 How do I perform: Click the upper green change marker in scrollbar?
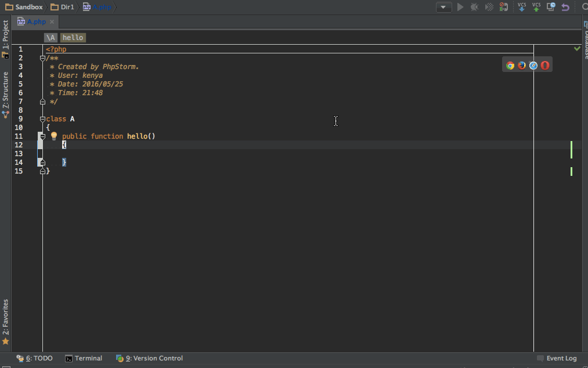pyautogui.click(x=571, y=150)
